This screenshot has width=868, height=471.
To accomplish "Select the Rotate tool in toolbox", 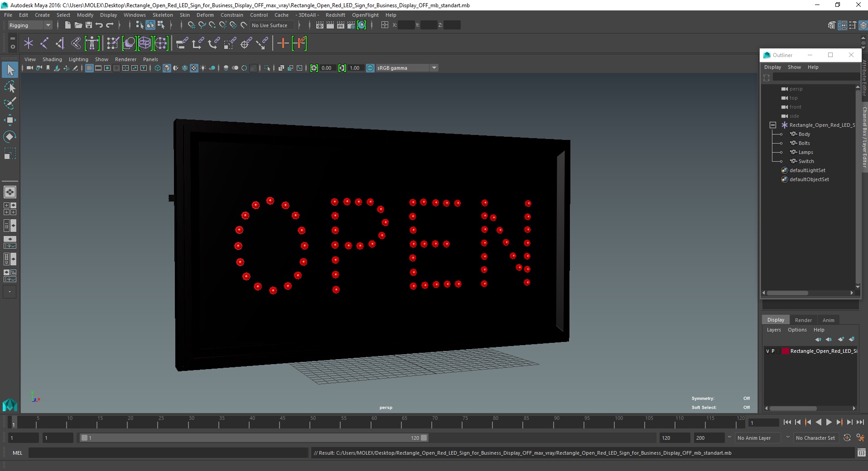I will pos(10,137).
